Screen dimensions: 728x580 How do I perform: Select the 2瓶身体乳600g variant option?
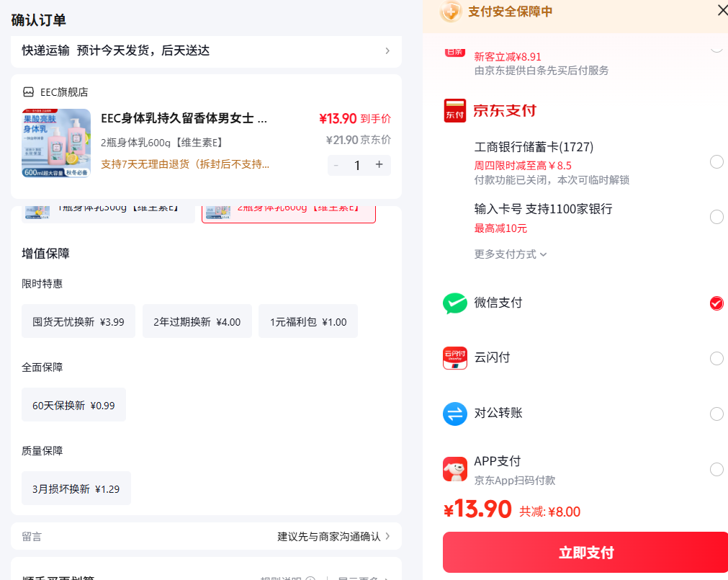(x=288, y=213)
